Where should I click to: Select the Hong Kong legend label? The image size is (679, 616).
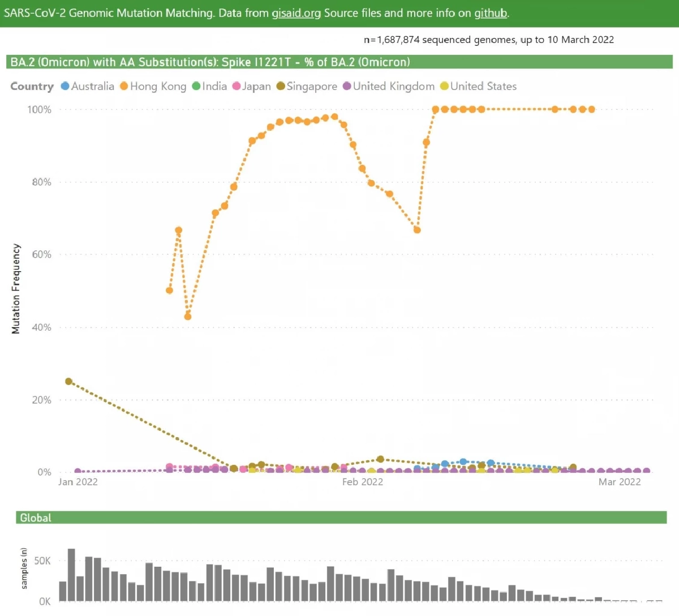tap(158, 86)
